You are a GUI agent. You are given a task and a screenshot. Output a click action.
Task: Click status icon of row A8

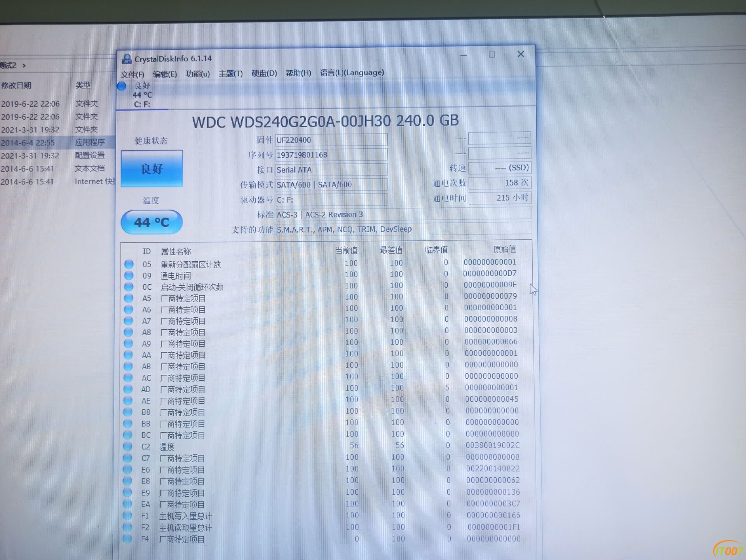coord(129,332)
